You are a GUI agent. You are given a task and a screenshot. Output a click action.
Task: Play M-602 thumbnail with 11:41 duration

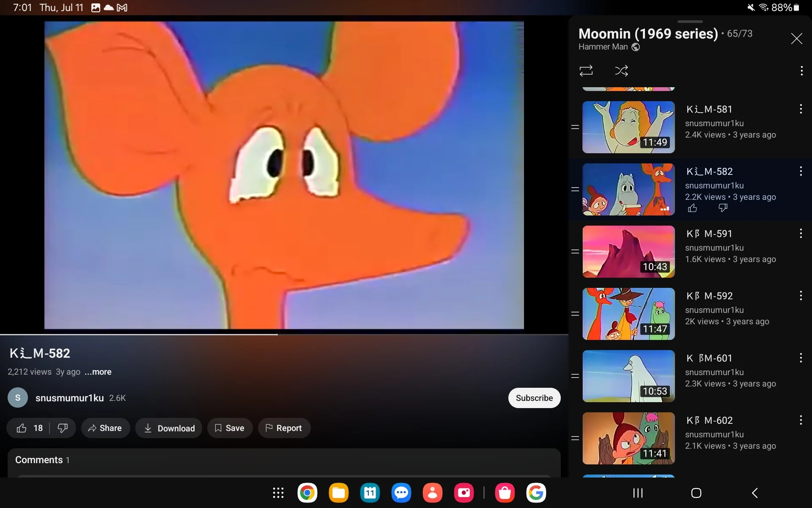pos(628,438)
